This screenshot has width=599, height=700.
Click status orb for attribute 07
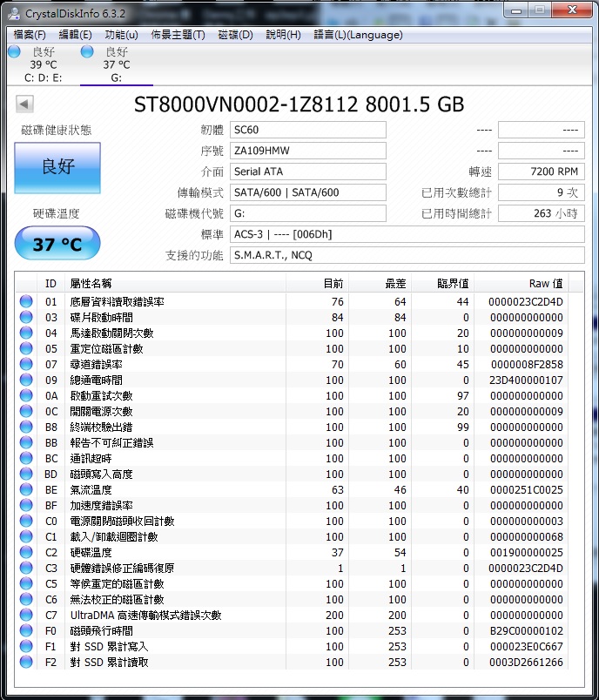(x=26, y=364)
